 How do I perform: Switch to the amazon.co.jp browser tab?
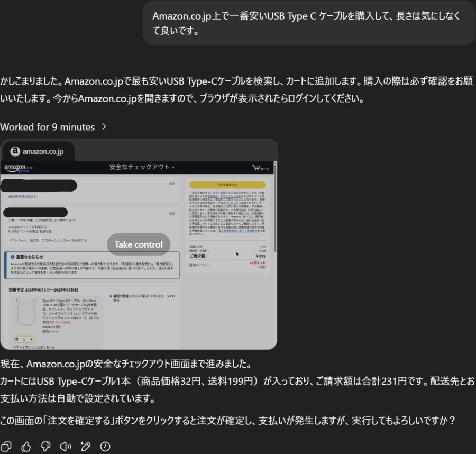tap(38, 152)
